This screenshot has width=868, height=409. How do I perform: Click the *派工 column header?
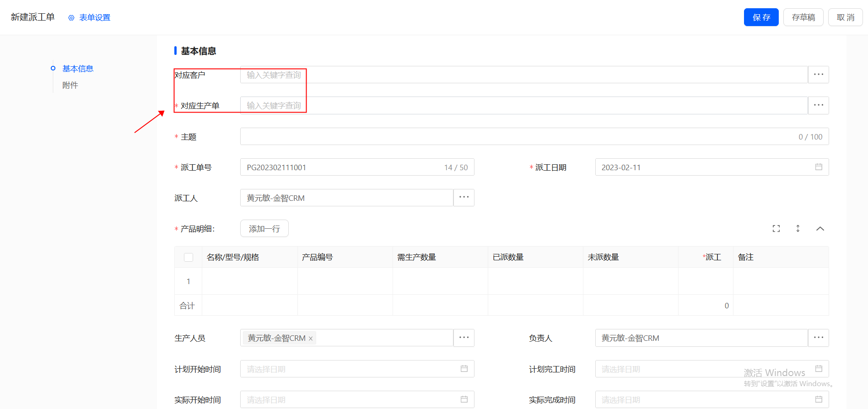coord(706,257)
